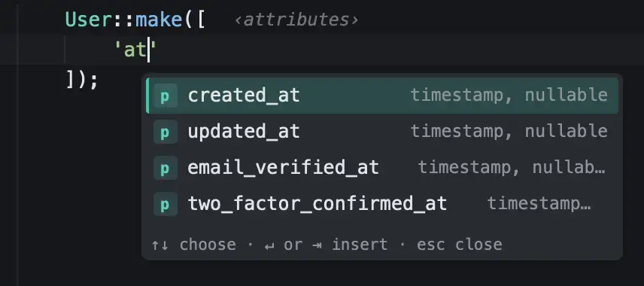Click the up-down arrows icon in the hint footer
Screen dimensions: 644x286
coord(159,245)
